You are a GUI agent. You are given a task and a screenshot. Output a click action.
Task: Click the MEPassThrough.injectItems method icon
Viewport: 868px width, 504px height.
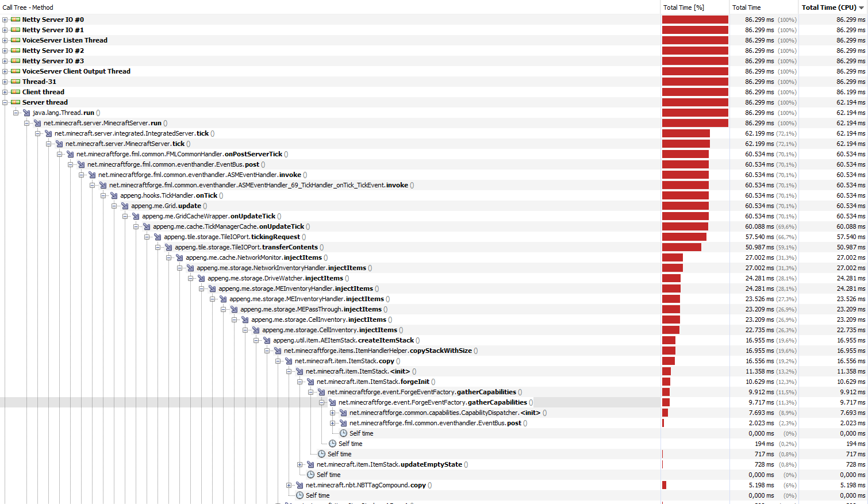[234, 309]
